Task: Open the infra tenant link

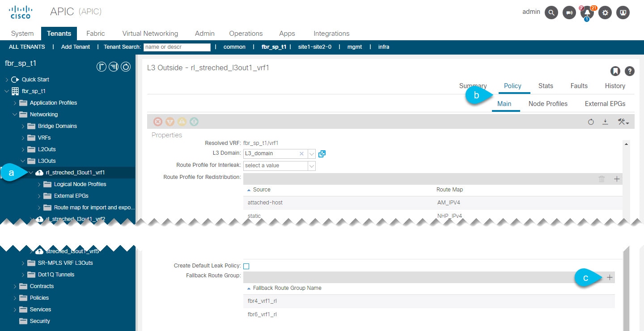Action: point(384,47)
